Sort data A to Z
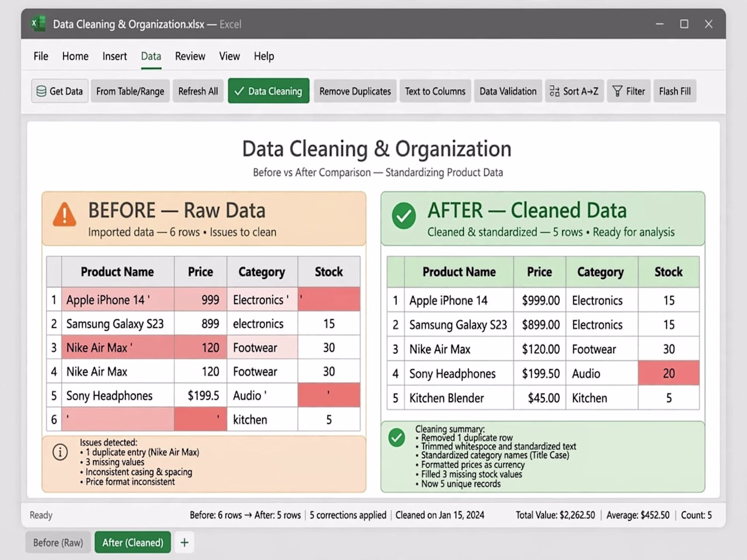747x560 pixels. (x=574, y=91)
